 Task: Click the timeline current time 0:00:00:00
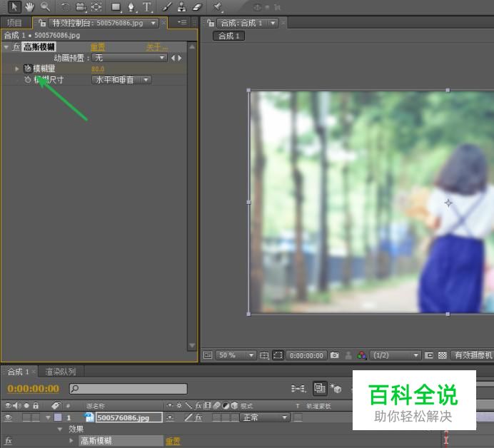click(x=34, y=389)
